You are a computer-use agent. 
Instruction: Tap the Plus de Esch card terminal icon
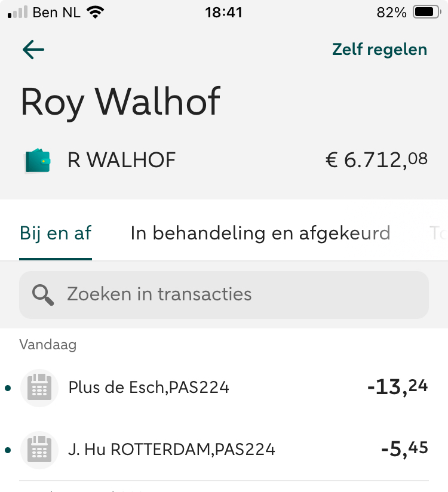(39, 388)
